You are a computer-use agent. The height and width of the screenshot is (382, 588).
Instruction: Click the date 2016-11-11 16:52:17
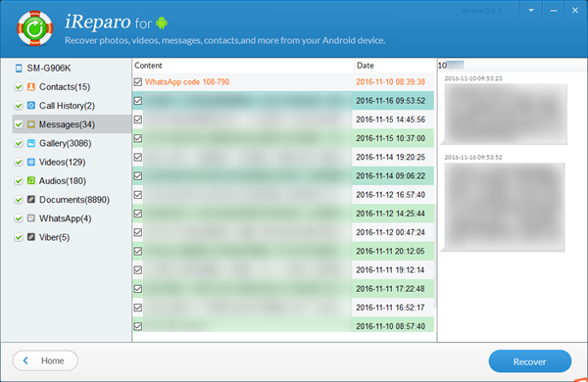[390, 308]
